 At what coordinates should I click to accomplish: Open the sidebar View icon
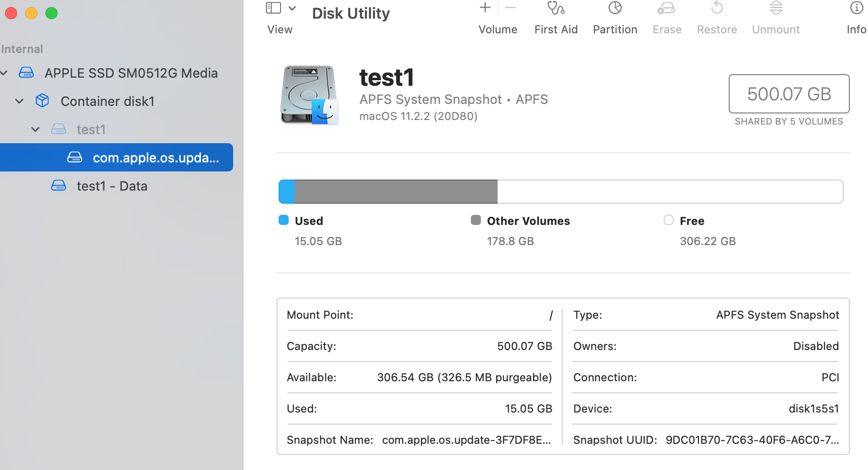click(274, 8)
